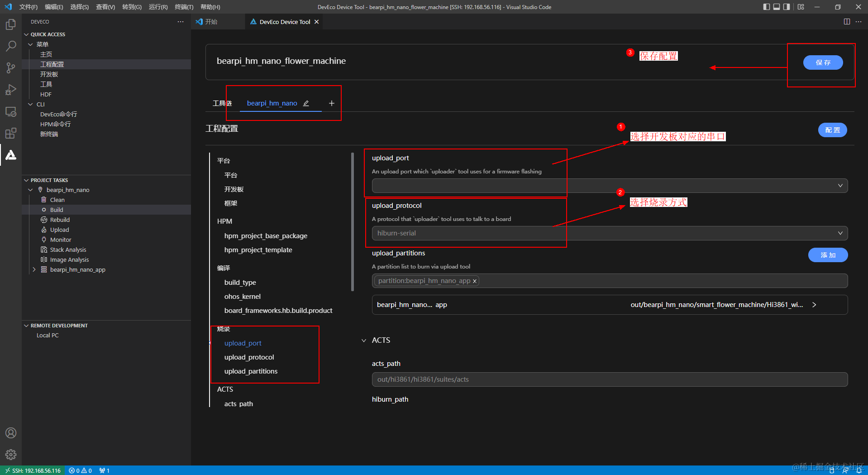Jump to hpm_project_base_package in settings navigation
Image resolution: width=868 pixels, height=475 pixels.
pos(266,236)
